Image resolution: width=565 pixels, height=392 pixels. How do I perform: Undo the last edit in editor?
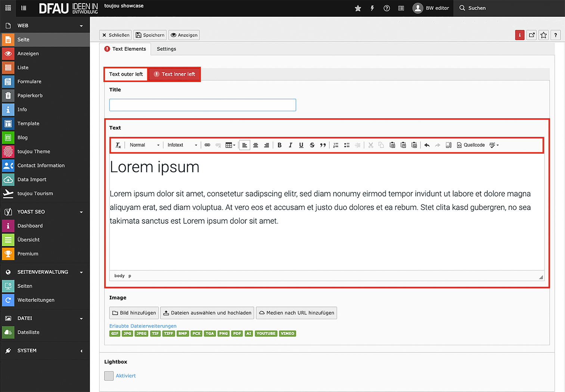[x=427, y=145]
